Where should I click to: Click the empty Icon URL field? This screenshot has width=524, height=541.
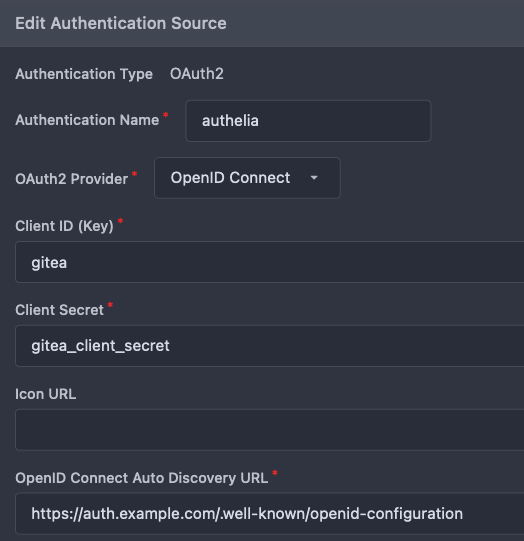(x=270, y=430)
